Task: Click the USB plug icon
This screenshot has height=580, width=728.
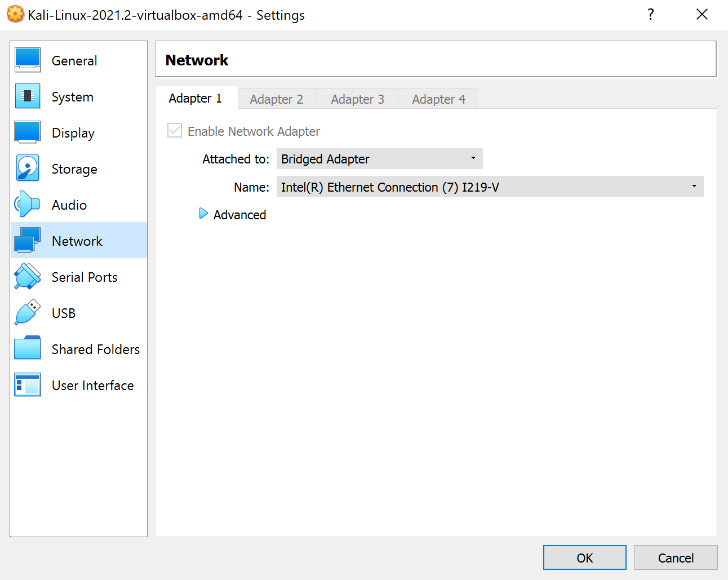Action: coord(28,312)
